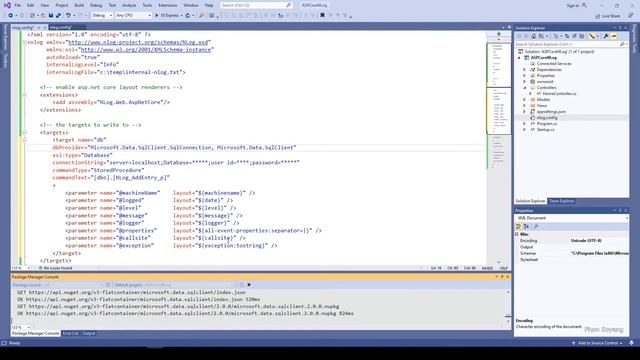Screen dimensions: 640x360
Task: Expand the Views folder
Action: (525, 105)
